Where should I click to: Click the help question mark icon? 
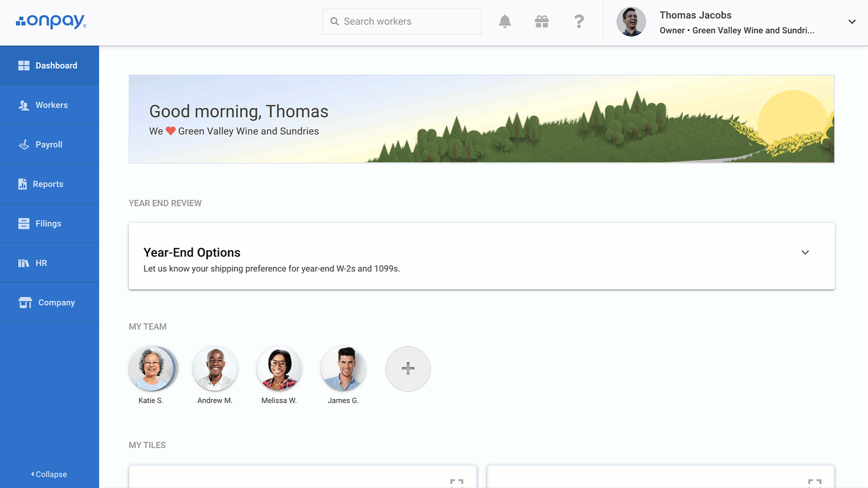pyautogui.click(x=579, y=22)
